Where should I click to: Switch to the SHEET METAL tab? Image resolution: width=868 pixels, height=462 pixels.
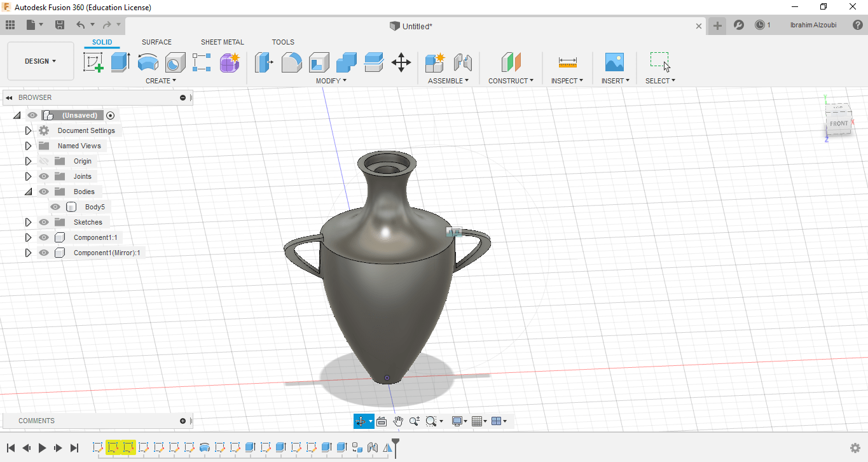pyautogui.click(x=223, y=42)
